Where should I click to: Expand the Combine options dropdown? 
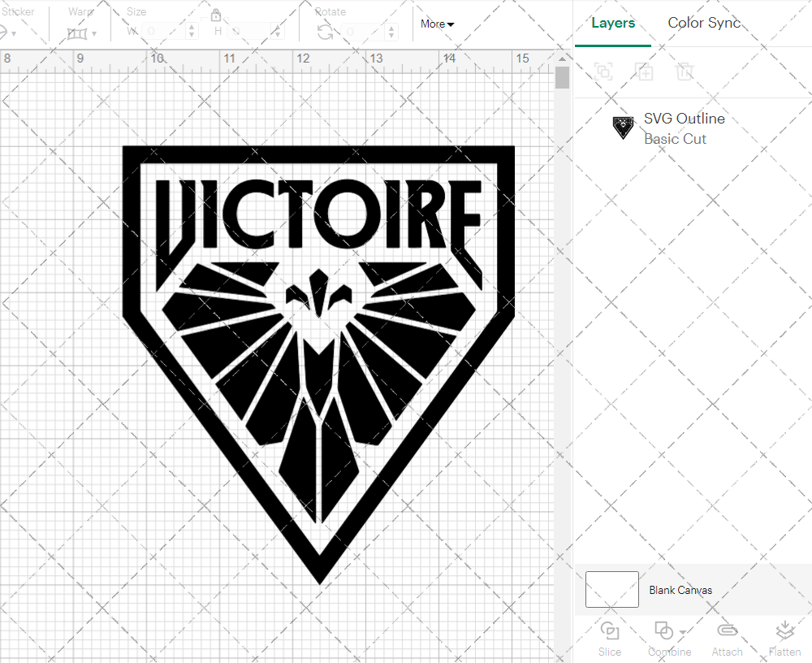tap(683, 632)
